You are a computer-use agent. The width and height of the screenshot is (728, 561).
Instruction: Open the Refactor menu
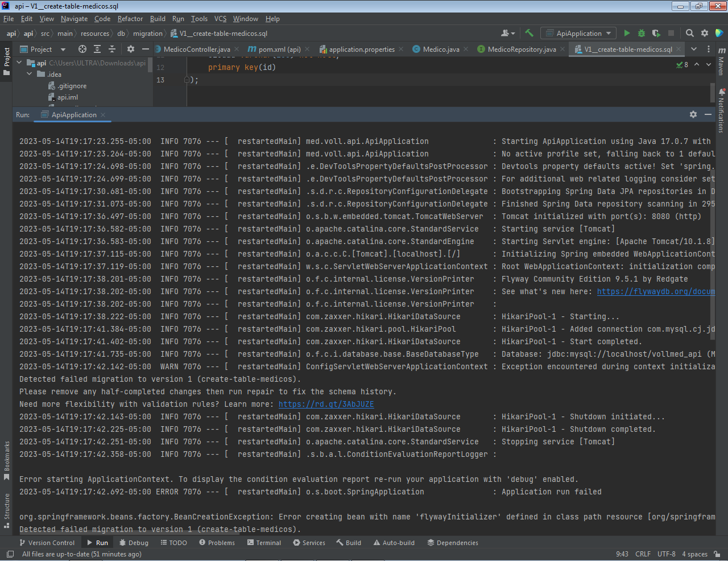[130, 19]
